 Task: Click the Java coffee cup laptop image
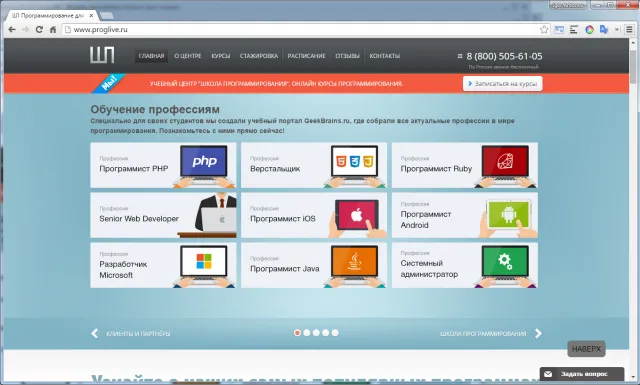(354, 266)
